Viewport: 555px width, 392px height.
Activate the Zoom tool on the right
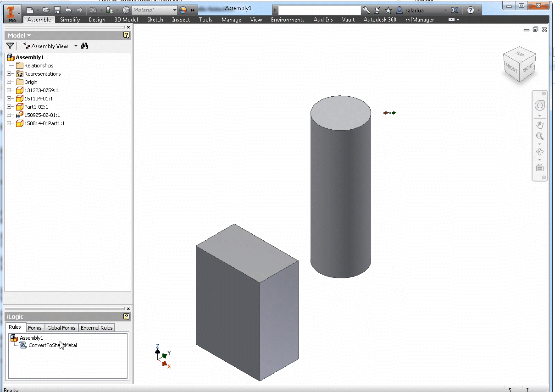click(x=540, y=136)
